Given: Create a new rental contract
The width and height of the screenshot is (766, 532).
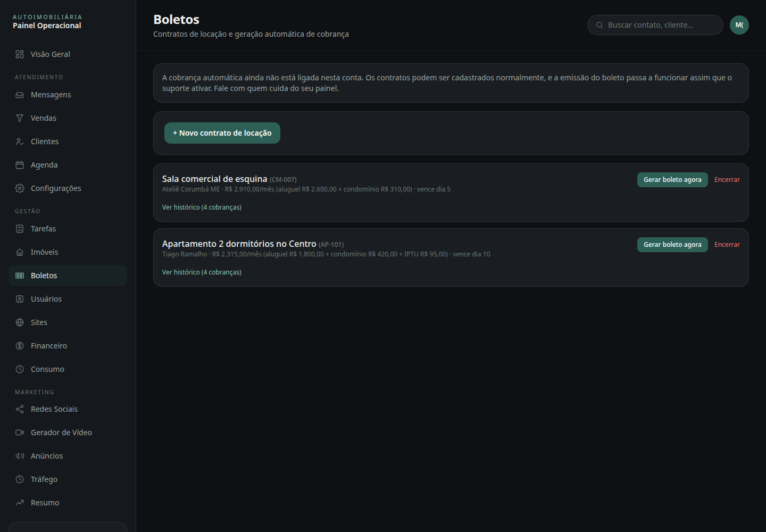Looking at the screenshot, I should 222,133.
